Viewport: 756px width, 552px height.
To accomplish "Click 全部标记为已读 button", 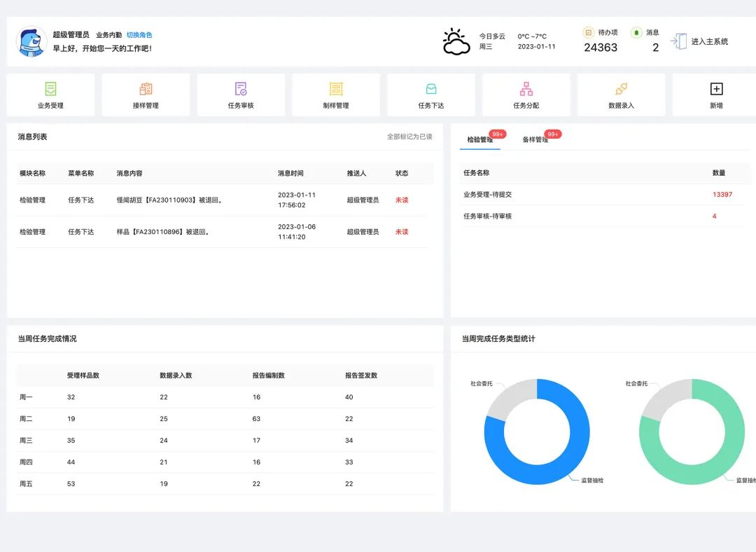I will coord(409,137).
